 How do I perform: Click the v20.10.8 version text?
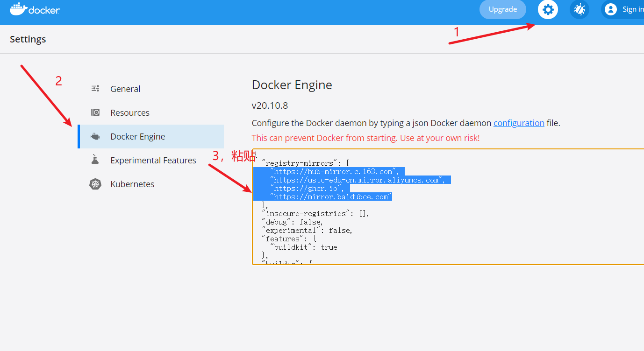pyautogui.click(x=270, y=105)
